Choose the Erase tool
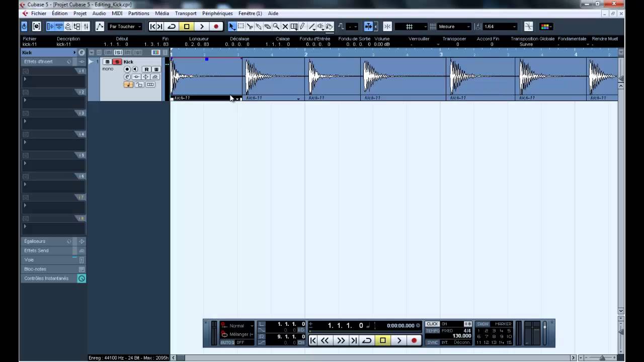644x362 pixels. [x=268, y=27]
